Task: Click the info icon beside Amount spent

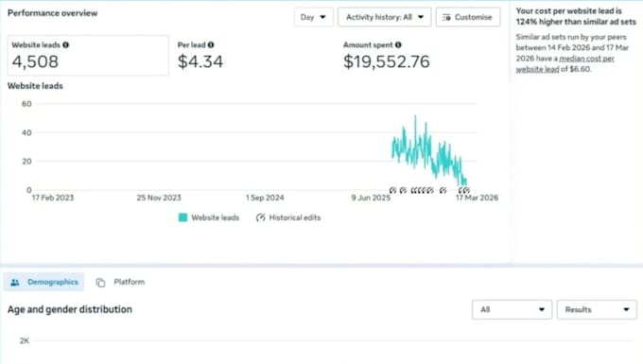Action: click(398, 44)
